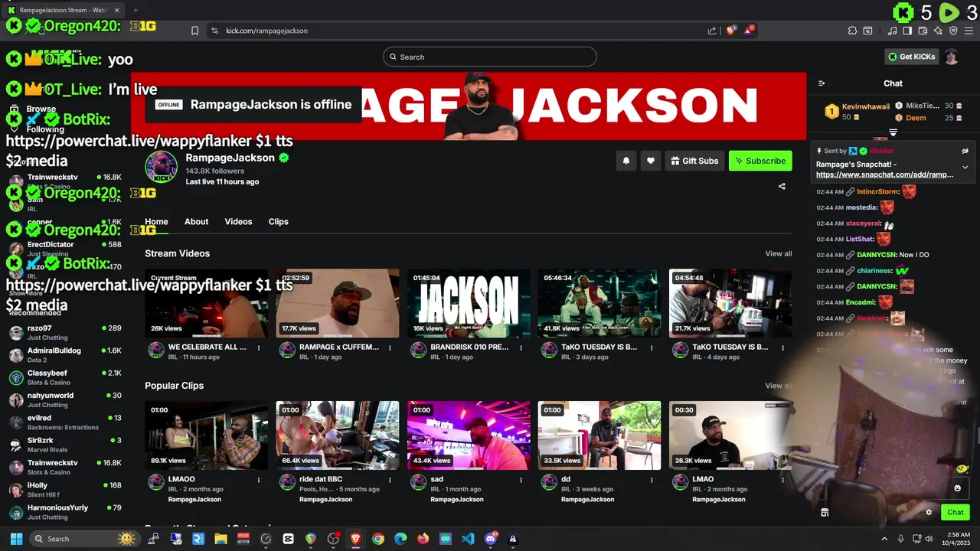
Task: Click the browser address bar URL
Action: [x=266, y=31]
